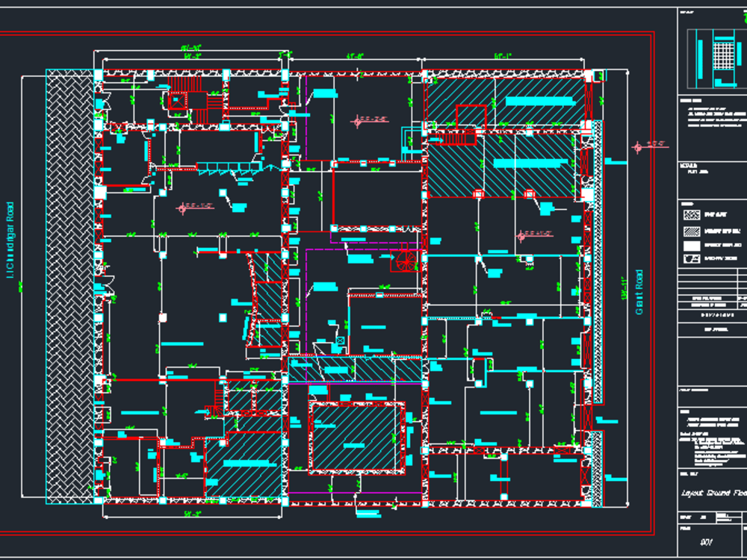Select the LIC Chandigarh Road label
The width and height of the screenshot is (747, 560).
click(x=10, y=239)
